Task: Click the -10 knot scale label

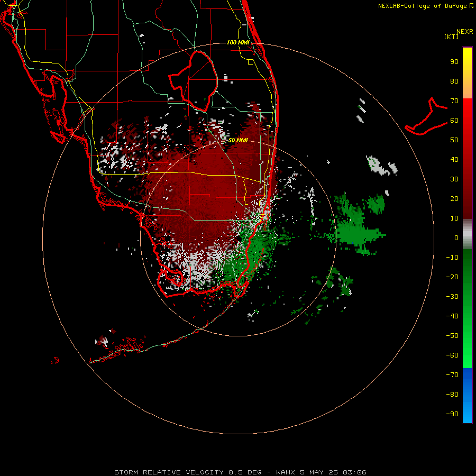Action: [x=452, y=258]
